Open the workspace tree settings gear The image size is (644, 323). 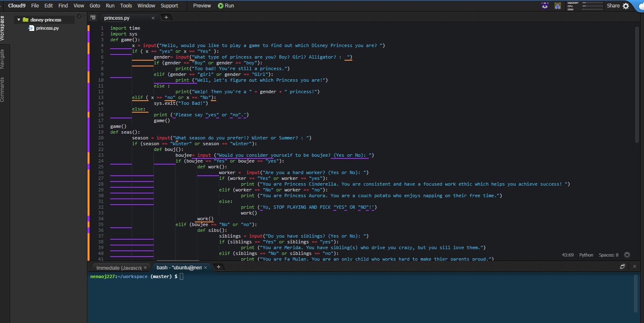[x=80, y=16]
